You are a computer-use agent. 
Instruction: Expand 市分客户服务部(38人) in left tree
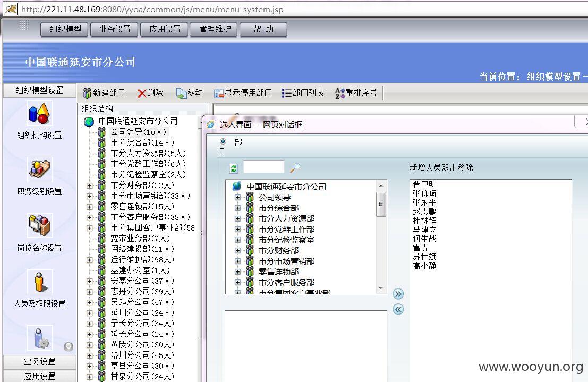89,217
